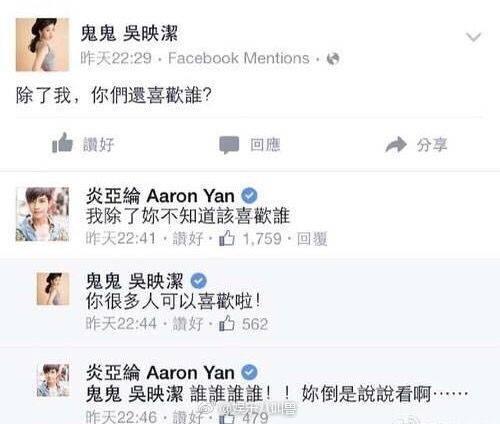Click the like count thumb beside 1,759
Viewport: 500px width, 424px height.
point(227,238)
